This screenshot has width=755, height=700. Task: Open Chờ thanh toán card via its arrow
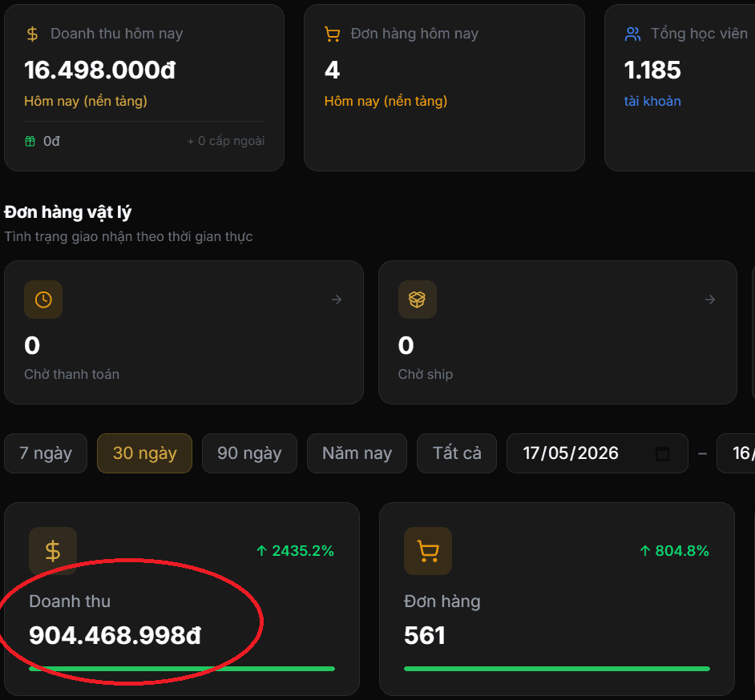pyautogui.click(x=337, y=300)
